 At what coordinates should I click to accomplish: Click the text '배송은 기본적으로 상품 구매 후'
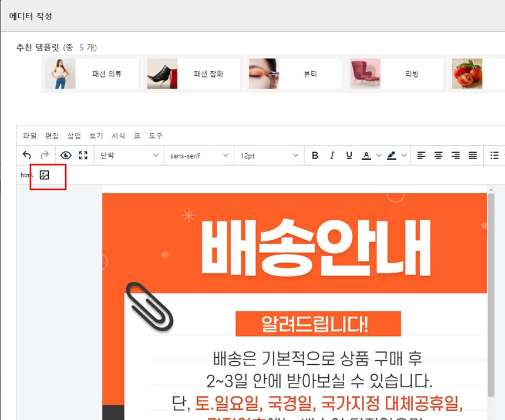(x=318, y=358)
